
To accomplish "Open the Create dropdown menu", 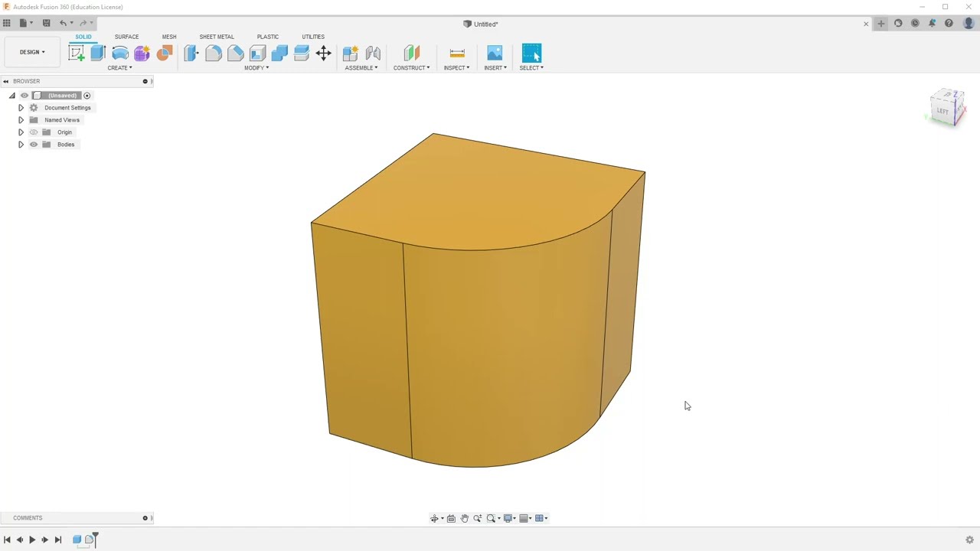I will (119, 68).
